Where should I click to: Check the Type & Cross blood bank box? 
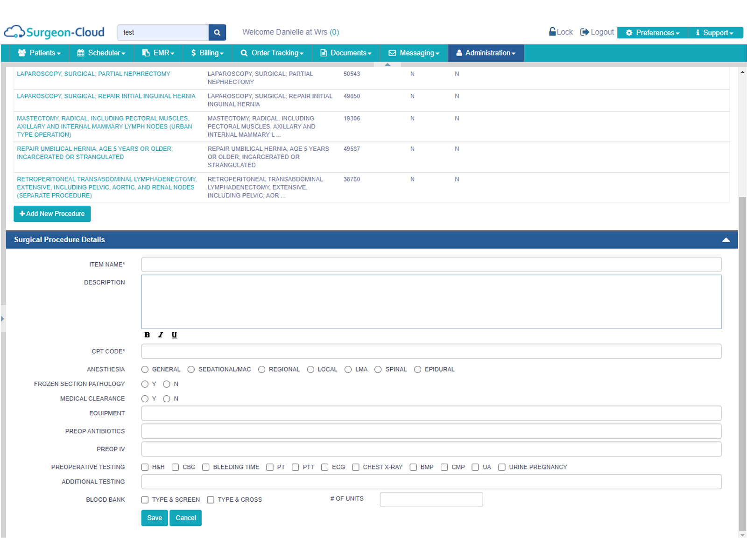tap(211, 500)
